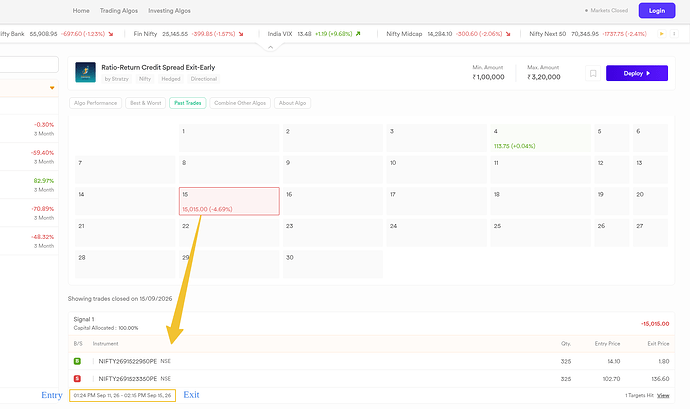Image resolution: width=690 pixels, height=409 pixels.
Task: Switch to the Best & Worst tab
Action: (146, 103)
